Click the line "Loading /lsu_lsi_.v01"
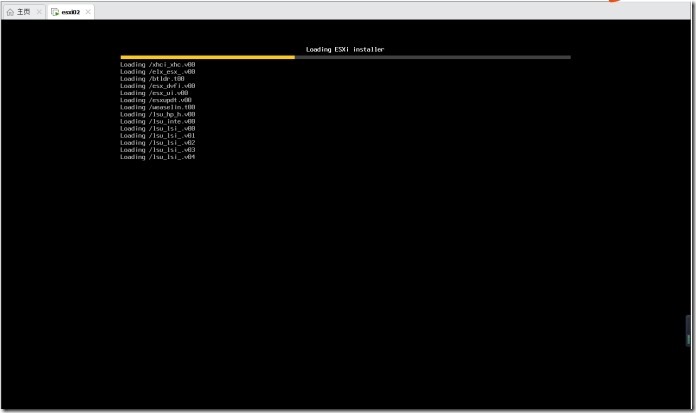 pyautogui.click(x=158, y=135)
